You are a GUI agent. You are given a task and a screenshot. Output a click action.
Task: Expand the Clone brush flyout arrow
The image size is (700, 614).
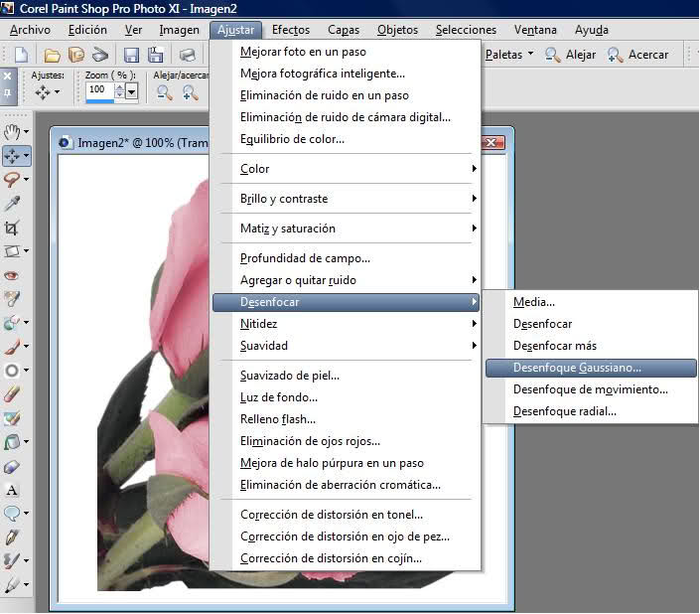coord(27,323)
